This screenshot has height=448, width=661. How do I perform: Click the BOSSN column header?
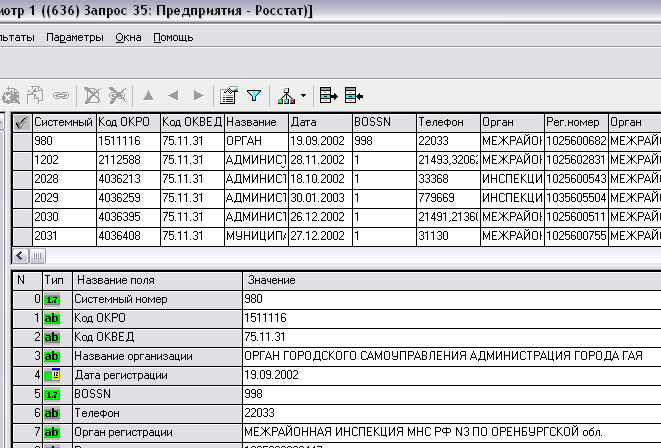pyautogui.click(x=384, y=123)
